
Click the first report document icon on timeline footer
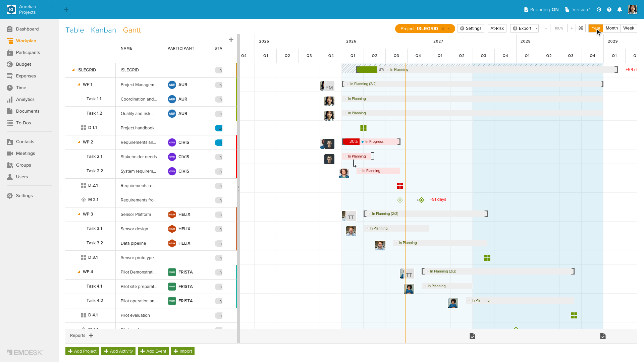point(472,336)
